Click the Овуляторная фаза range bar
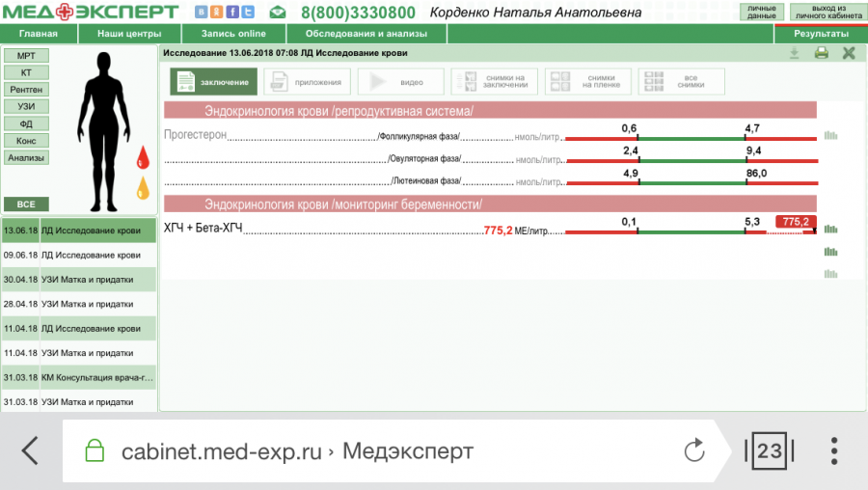The image size is (868, 490). tap(692, 160)
